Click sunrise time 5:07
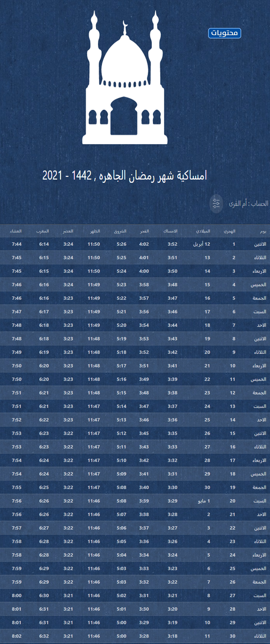The image size is (270, 644). [x=121, y=515]
